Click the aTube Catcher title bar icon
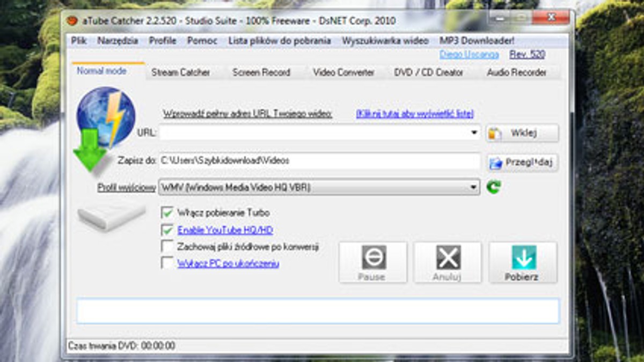The image size is (644, 362). click(x=72, y=21)
